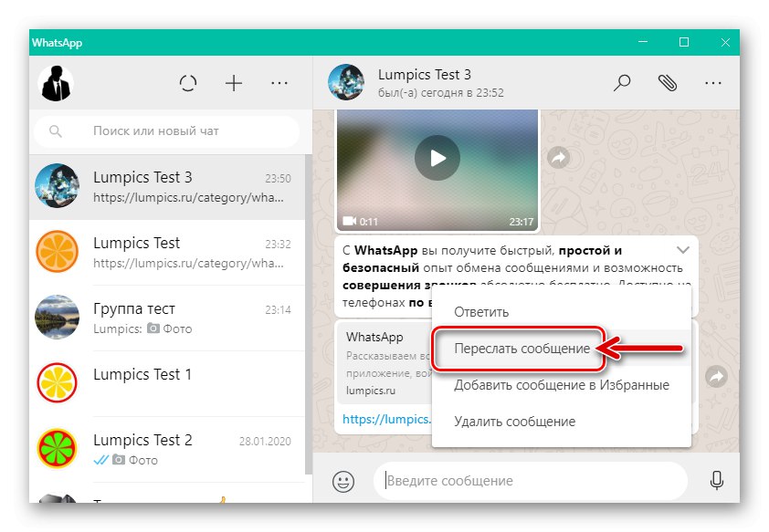Viewport: 769px width, 532px height.
Task: Click Lumpics Test 3 avatar in chat header
Action: point(346,82)
